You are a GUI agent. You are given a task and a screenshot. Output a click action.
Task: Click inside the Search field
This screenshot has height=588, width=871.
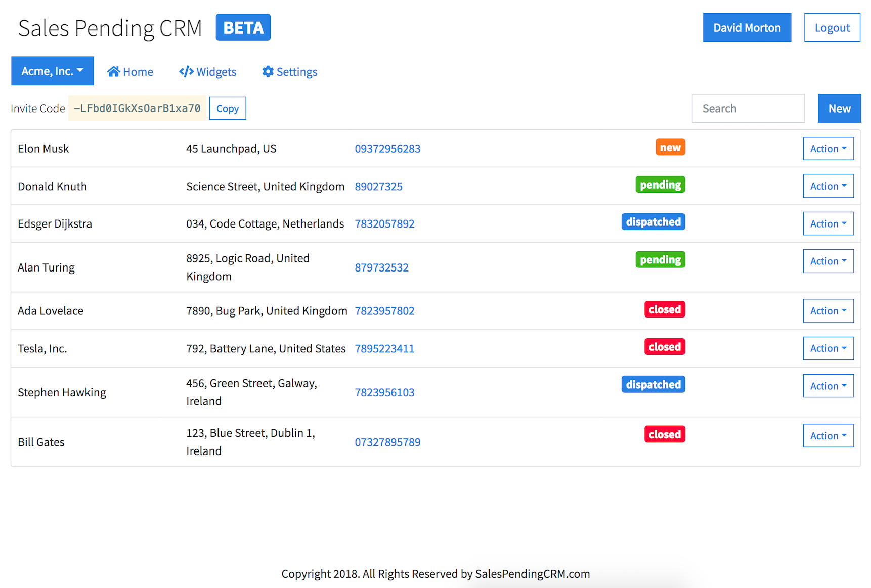point(748,108)
